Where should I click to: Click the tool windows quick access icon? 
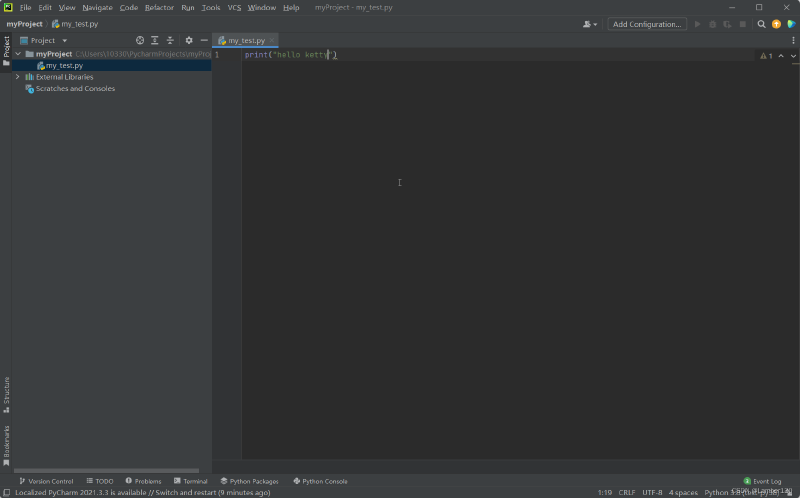[x=7, y=492]
